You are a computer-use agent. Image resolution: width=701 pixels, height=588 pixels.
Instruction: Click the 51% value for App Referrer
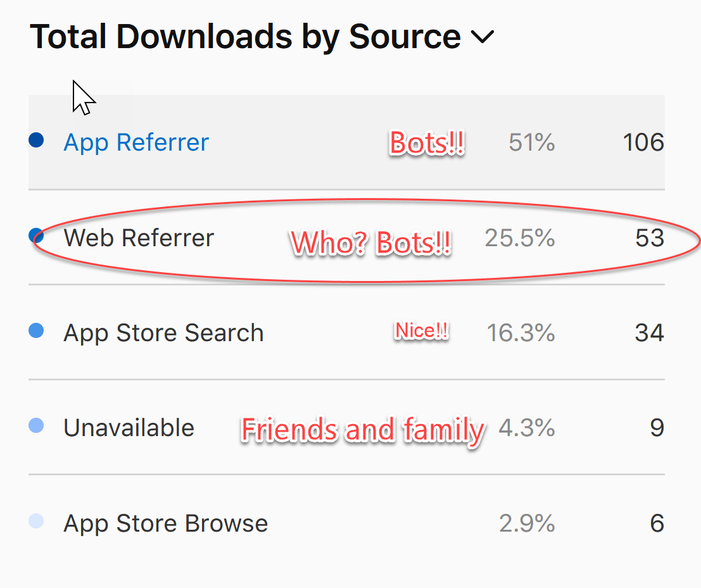click(531, 142)
